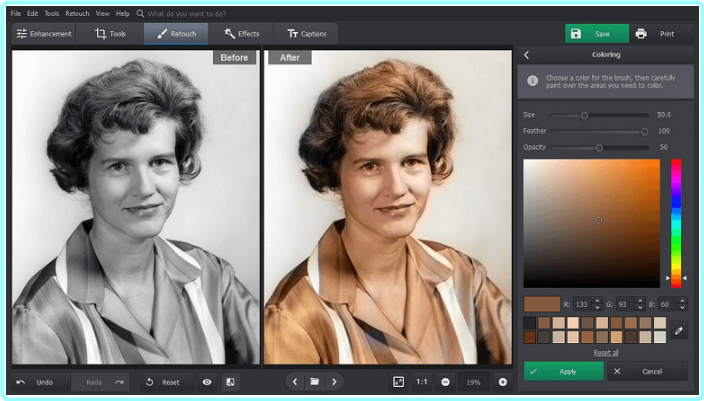Image resolution: width=704 pixels, height=401 pixels.
Task: Increase the G value with up arrow
Action: tap(640, 301)
